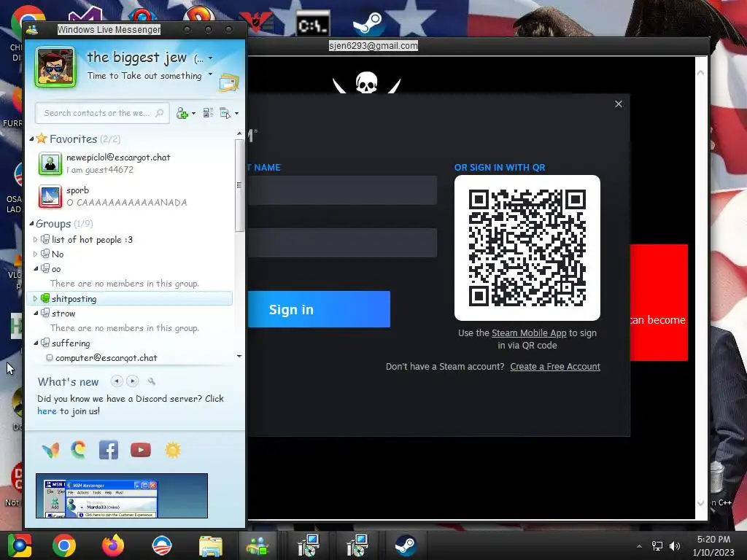Click the Start button on taskbar
The height and width of the screenshot is (560, 747).
click(20, 545)
